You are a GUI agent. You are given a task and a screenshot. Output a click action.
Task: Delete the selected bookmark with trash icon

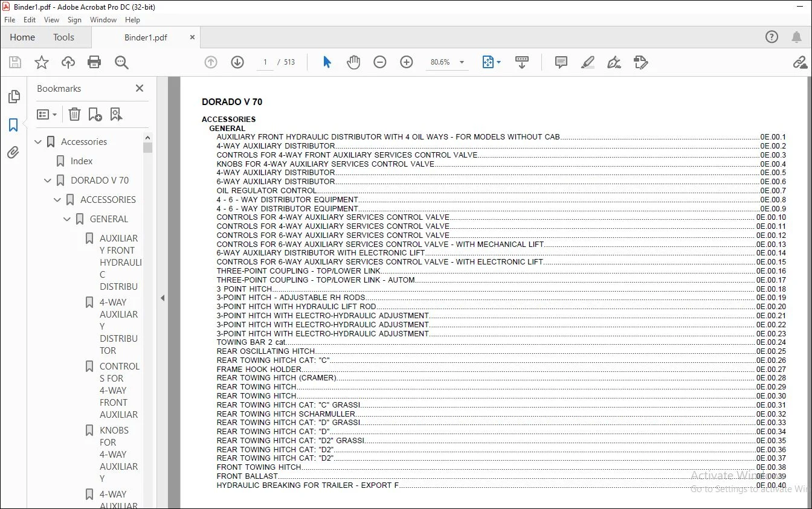pyautogui.click(x=74, y=114)
